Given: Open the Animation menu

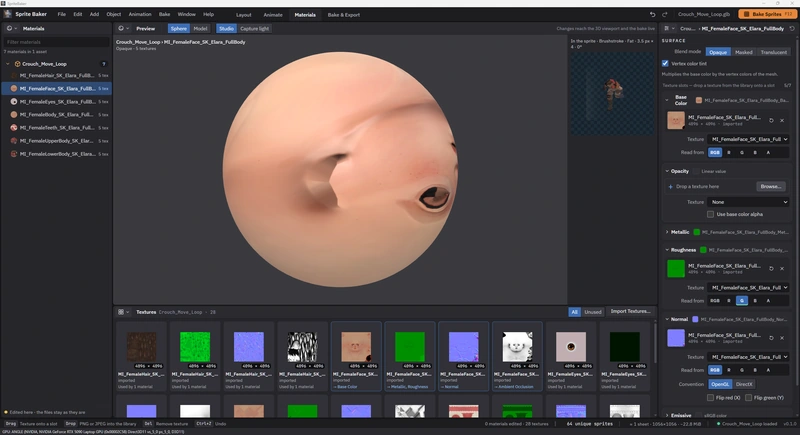Looking at the screenshot, I should coord(140,14).
